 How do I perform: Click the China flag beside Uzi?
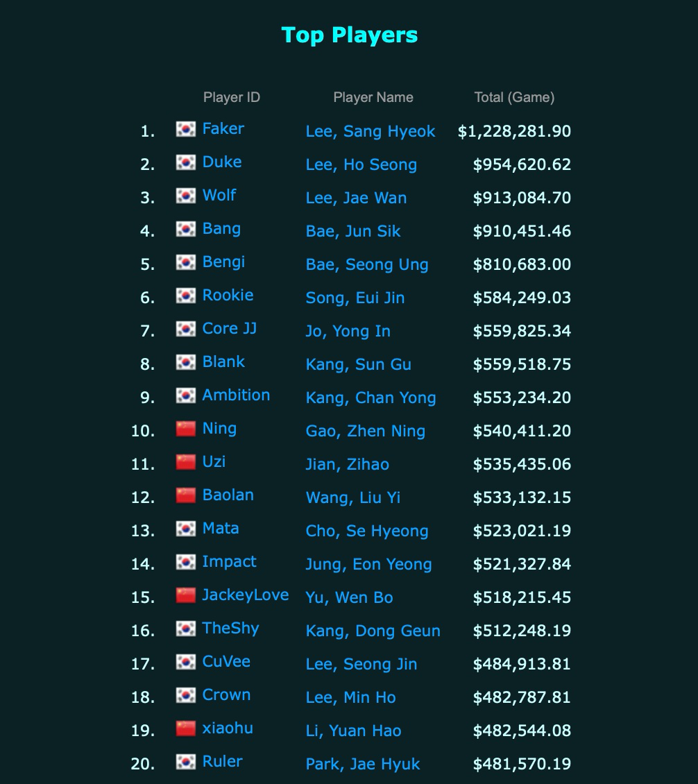pos(185,462)
